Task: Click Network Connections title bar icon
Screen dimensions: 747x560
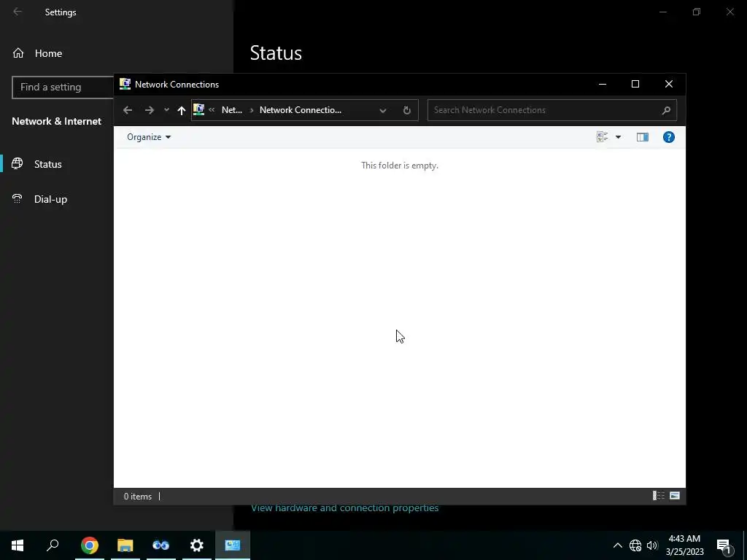Action: click(125, 85)
